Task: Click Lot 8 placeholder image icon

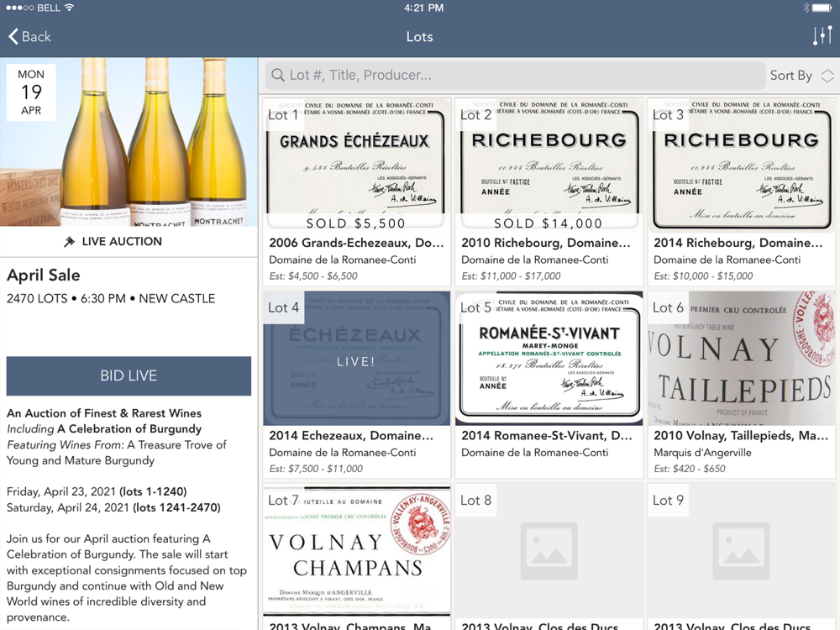Action: [549, 551]
